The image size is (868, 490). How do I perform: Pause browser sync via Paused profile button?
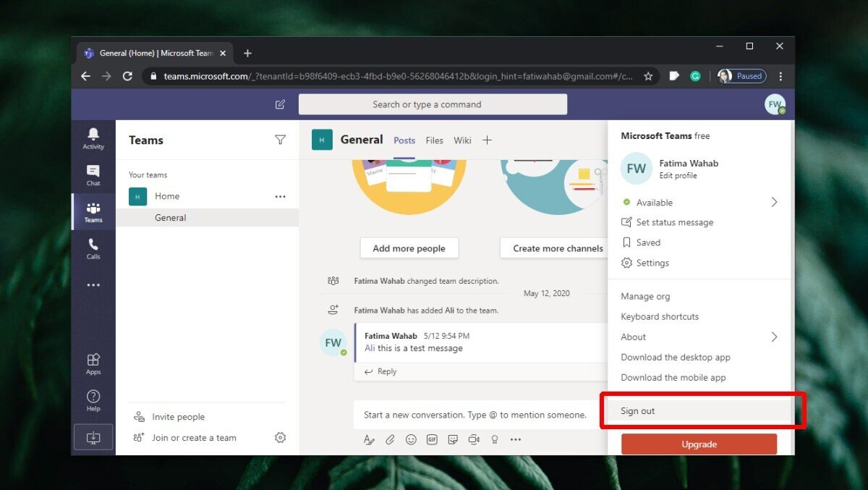click(741, 75)
